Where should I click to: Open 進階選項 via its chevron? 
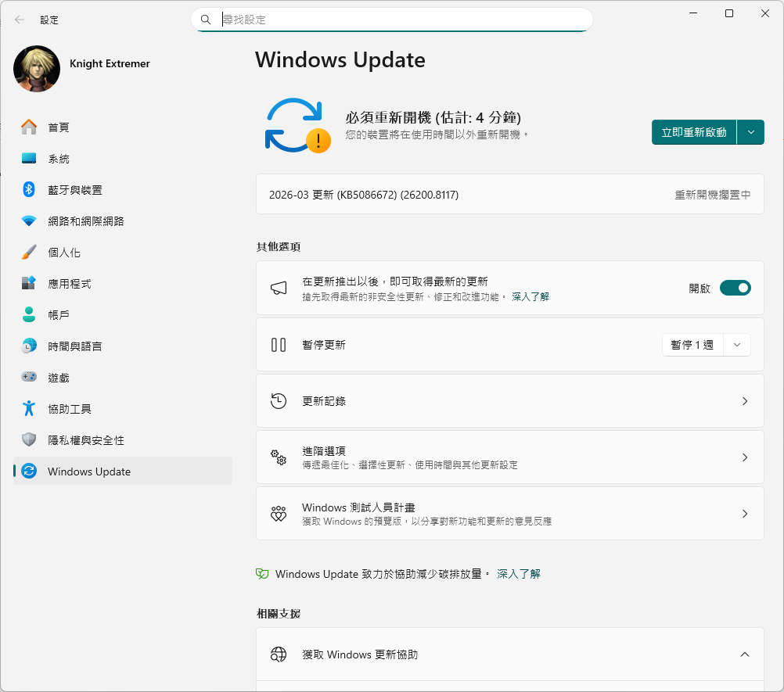[x=745, y=457]
